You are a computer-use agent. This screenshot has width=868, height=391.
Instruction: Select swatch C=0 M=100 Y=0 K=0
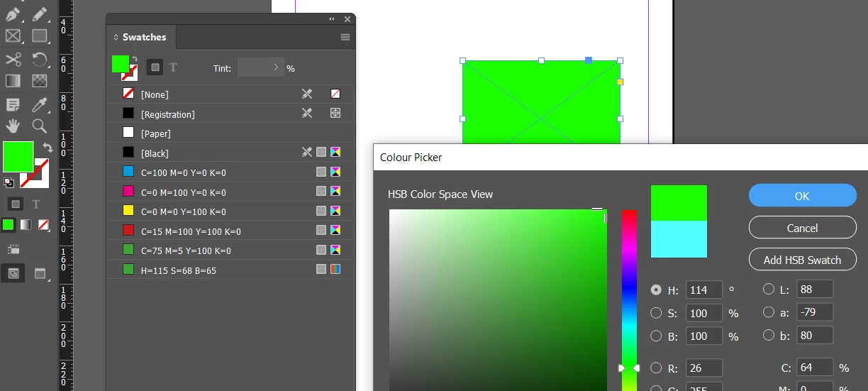click(230, 192)
